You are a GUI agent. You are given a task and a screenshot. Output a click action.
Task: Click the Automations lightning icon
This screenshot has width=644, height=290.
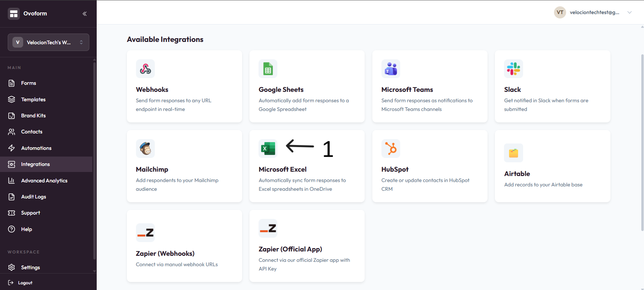[11, 148]
